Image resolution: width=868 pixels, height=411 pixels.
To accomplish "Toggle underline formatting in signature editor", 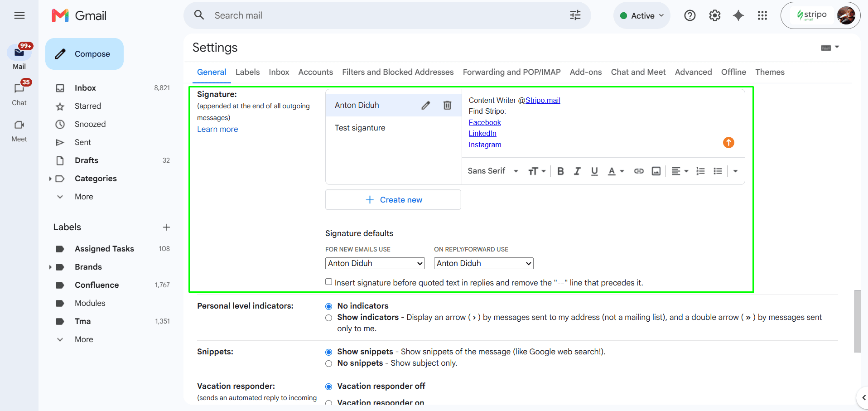I will tap(594, 171).
